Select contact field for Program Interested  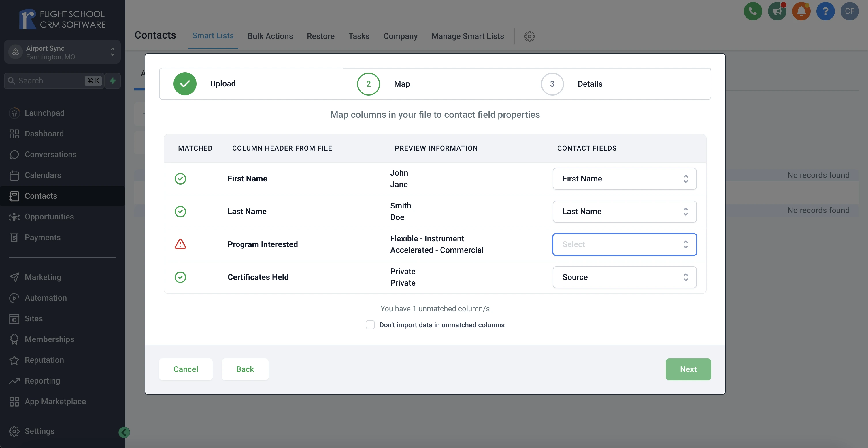tap(624, 244)
